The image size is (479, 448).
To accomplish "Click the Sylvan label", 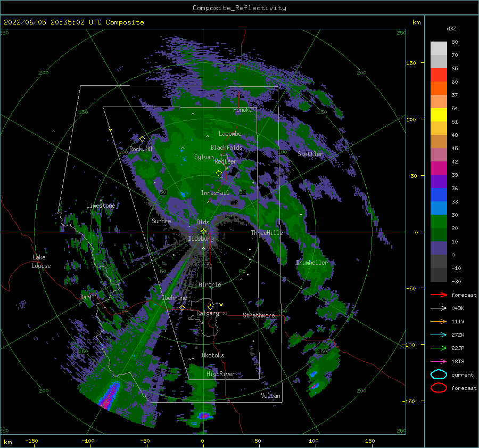I will tap(204, 157).
